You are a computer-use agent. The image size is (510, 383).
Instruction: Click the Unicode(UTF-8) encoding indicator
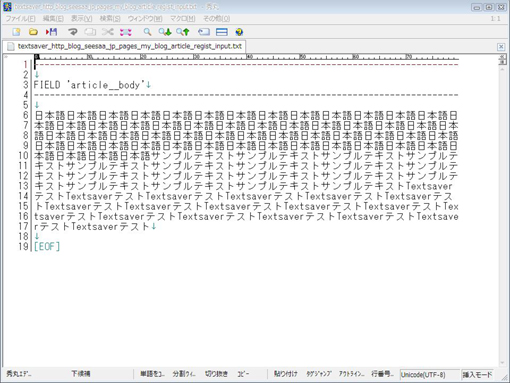[429, 375]
